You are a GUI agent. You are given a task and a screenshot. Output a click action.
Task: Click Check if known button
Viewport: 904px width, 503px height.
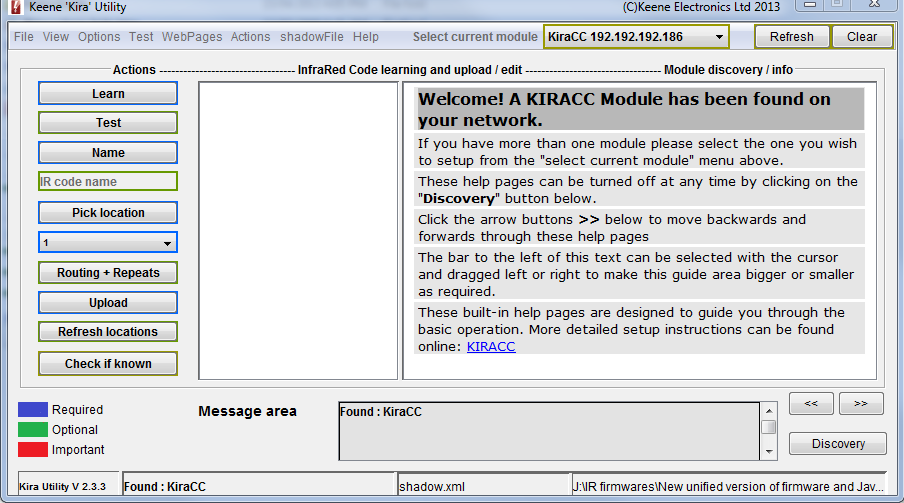pos(108,363)
